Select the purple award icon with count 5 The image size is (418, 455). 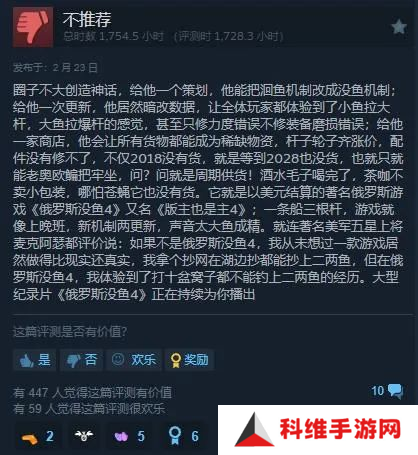(x=121, y=436)
